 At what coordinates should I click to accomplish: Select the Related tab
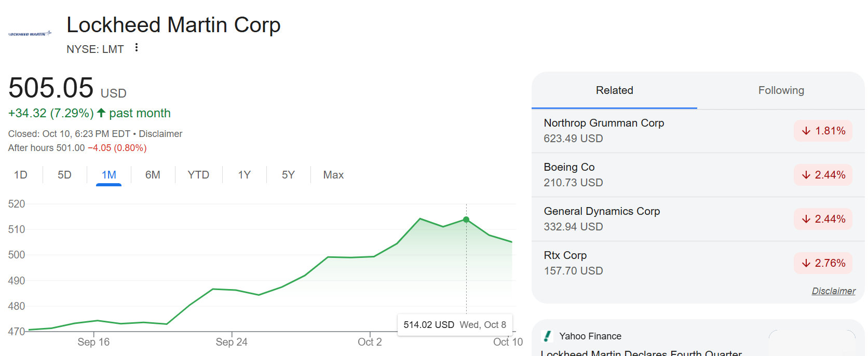pyautogui.click(x=614, y=90)
